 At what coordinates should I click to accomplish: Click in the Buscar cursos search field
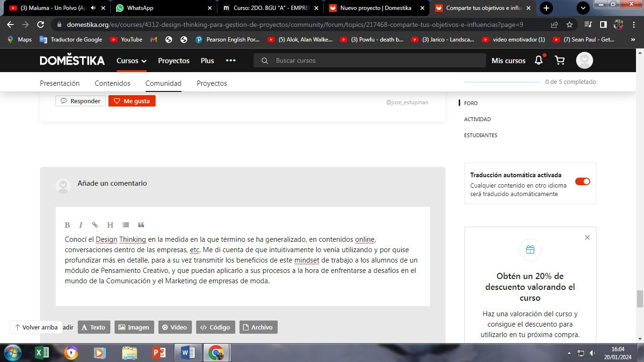click(370, 60)
